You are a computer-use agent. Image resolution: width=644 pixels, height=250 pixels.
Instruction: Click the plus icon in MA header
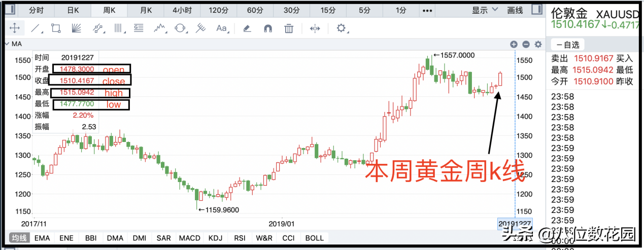pos(514,45)
